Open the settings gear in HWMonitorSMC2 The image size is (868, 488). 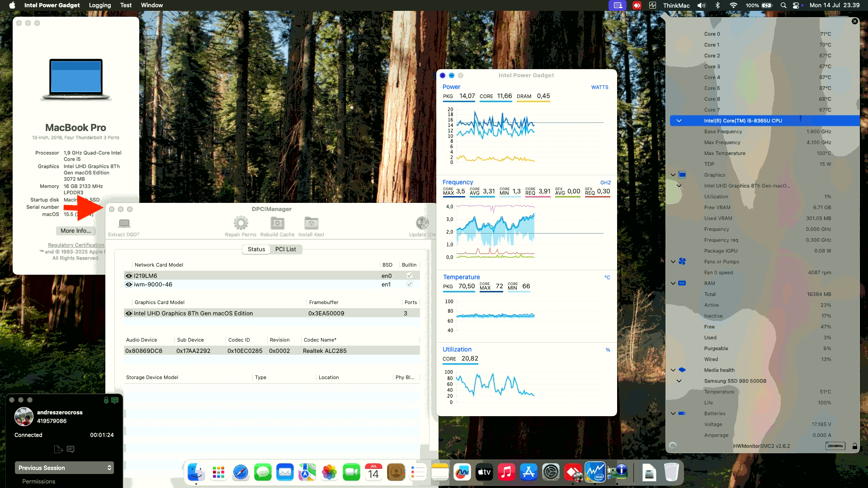coord(673,446)
